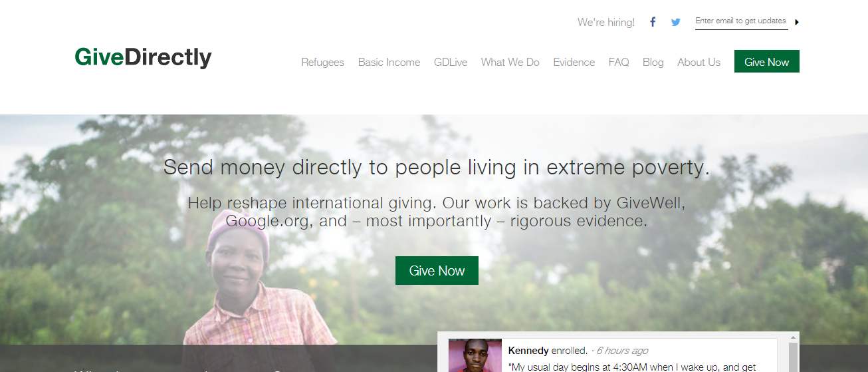Open the GDLive section

point(451,62)
